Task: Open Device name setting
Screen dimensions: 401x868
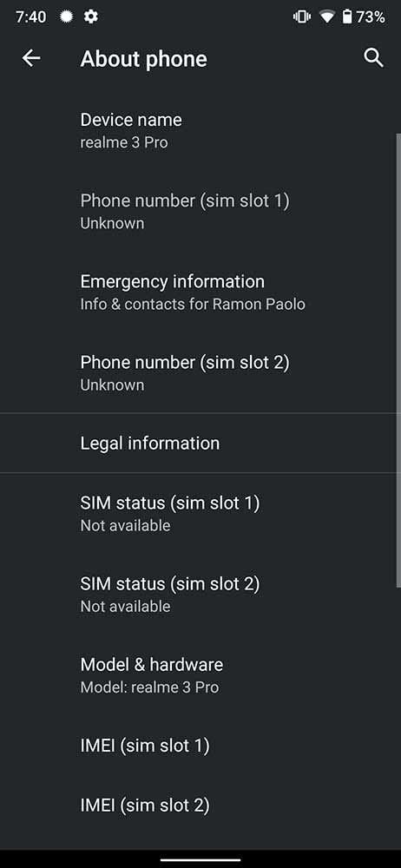Action: (x=200, y=130)
